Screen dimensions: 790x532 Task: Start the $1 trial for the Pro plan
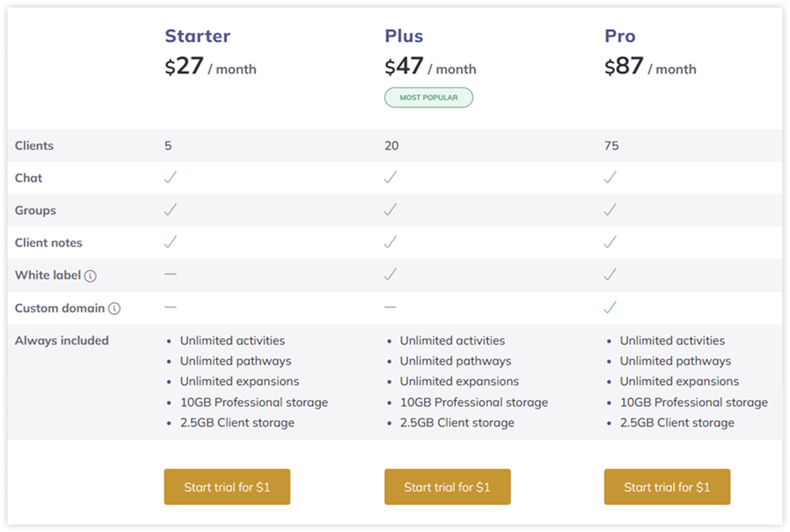(x=667, y=487)
